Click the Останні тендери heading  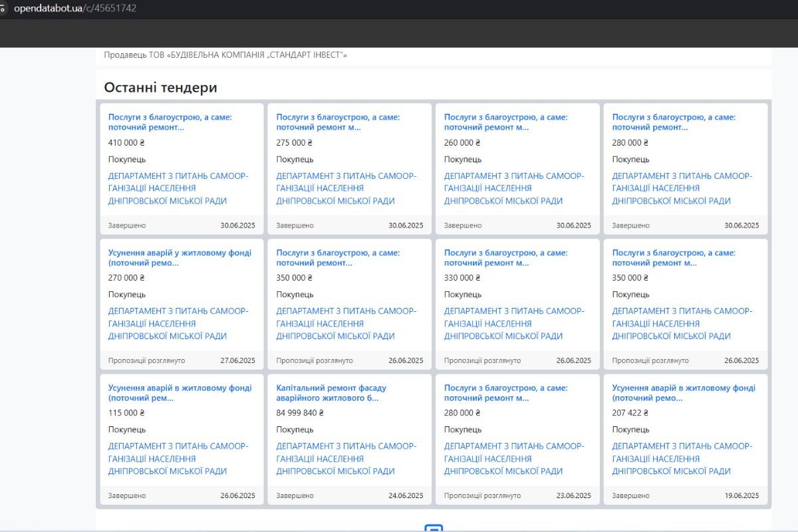[160, 87]
